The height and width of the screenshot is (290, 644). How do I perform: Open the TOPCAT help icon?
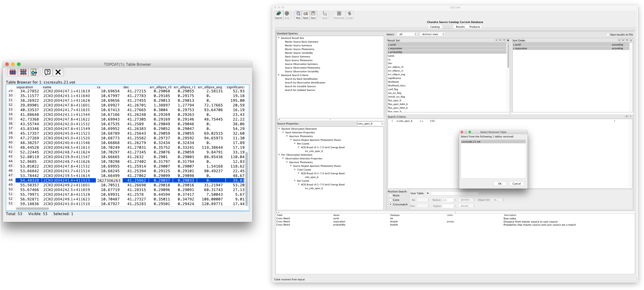click(x=48, y=72)
